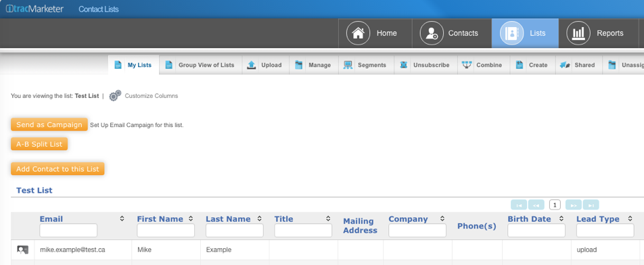This screenshot has height=265, width=644.
Task: Click the Send as Campaign button
Action: (x=49, y=124)
